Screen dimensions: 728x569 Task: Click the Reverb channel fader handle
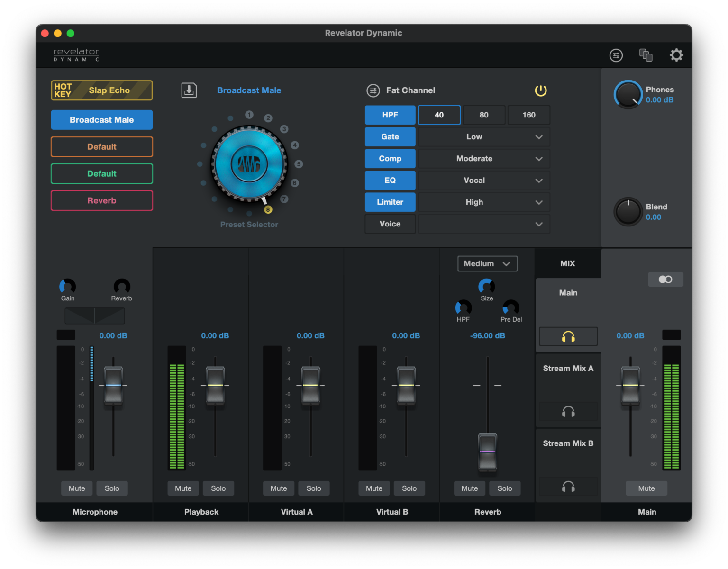click(x=488, y=452)
